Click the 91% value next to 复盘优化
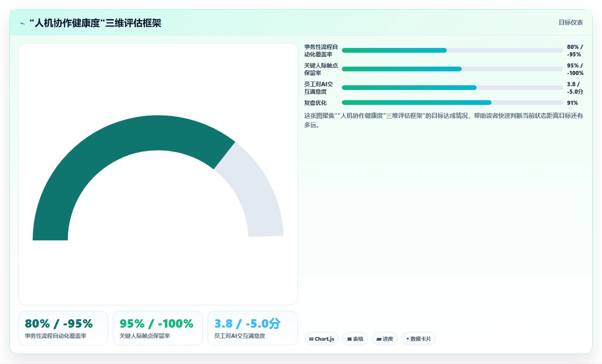Viewport: 602px width, 364px height. 572,103
